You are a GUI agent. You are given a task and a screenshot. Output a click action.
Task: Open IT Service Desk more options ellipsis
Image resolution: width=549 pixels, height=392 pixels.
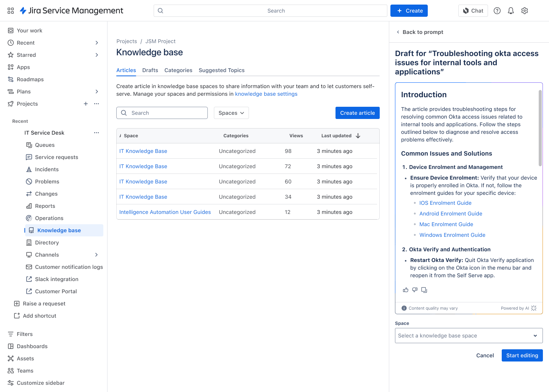tap(96, 133)
